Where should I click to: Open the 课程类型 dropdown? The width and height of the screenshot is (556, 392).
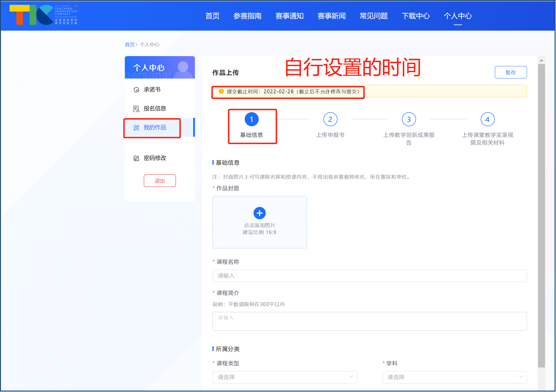coord(284,377)
